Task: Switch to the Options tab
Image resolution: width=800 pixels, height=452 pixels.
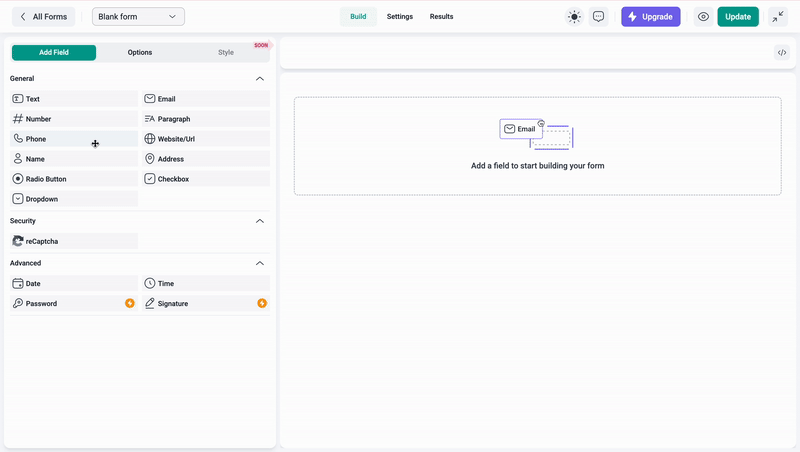Action: click(140, 53)
